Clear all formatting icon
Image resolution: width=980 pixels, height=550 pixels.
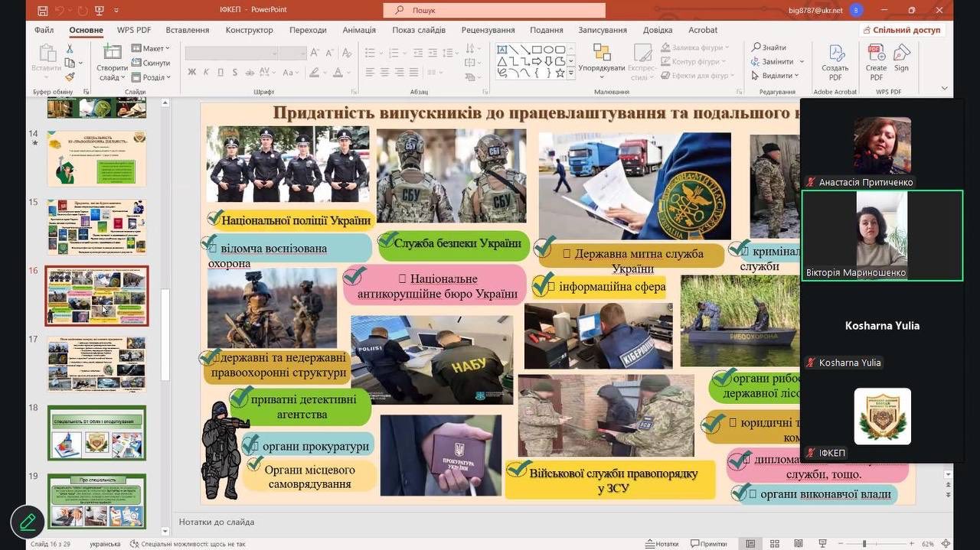[345, 53]
